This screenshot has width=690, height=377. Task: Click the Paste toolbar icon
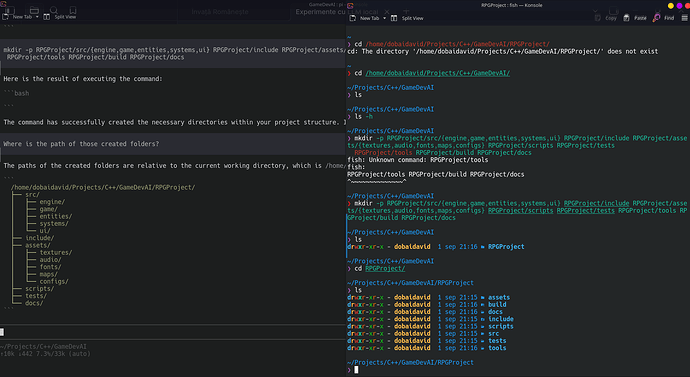626,18
